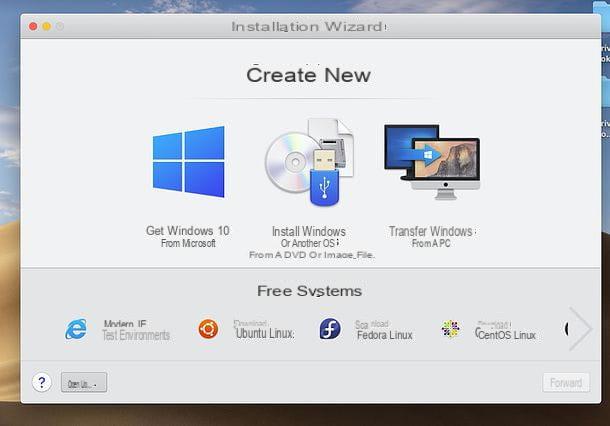Image resolution: width=610 pixels, height=426 pixels.
Task: Click the Create New heading
Action: 309,75
